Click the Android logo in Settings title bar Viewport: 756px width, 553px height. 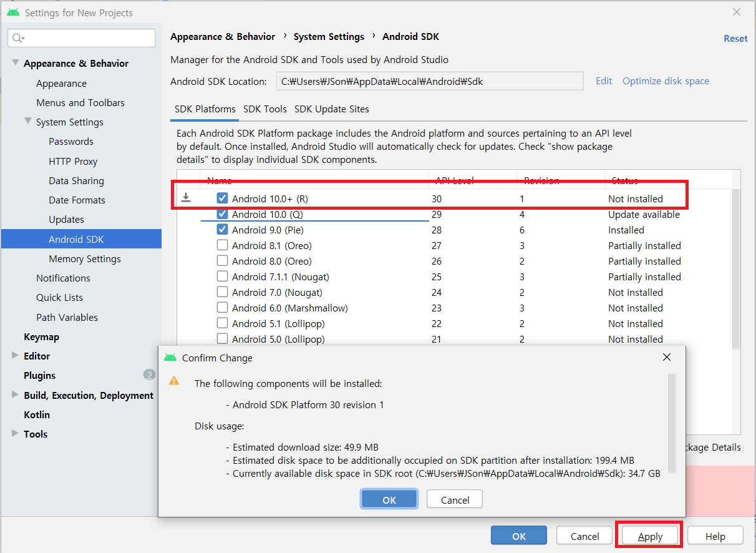(x=12, y=12)
